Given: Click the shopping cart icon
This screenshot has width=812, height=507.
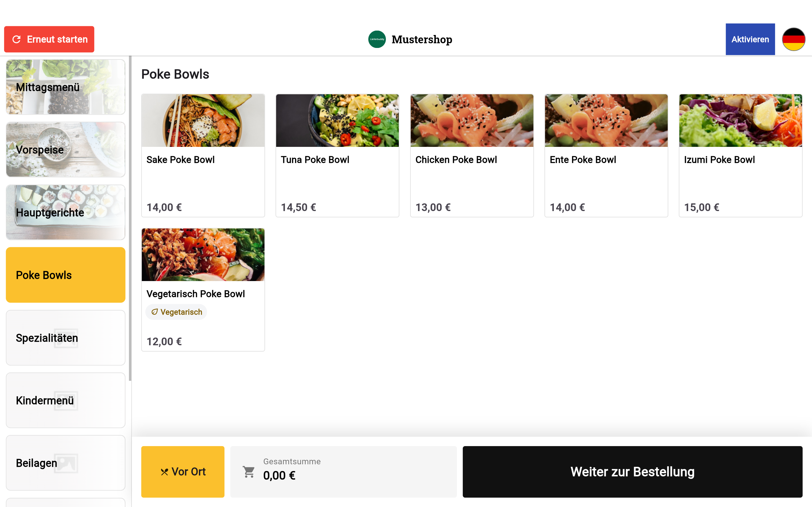Looking at the screenshot, I should coord(249,472).
